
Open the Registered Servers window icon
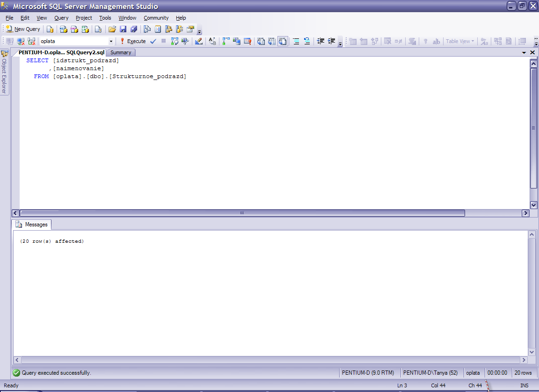coord(147,29)
